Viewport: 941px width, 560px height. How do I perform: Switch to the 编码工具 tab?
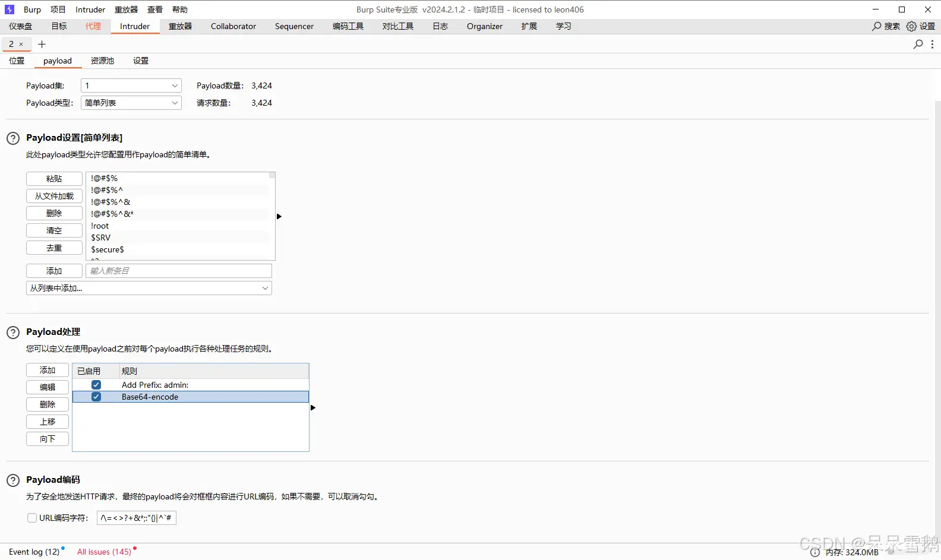[x=348, y=26]
